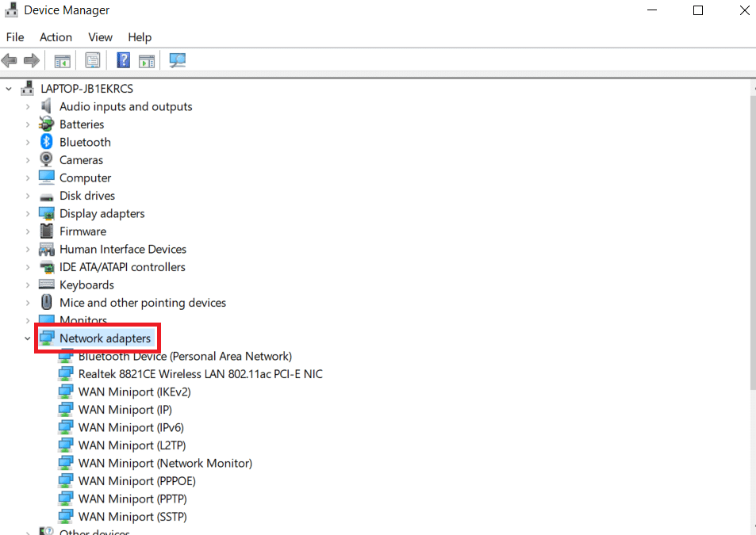Screen dimensions: 756x535
Task: Click the Realtek 8821CE adapter icon
Action: click(x=66, y=373)
